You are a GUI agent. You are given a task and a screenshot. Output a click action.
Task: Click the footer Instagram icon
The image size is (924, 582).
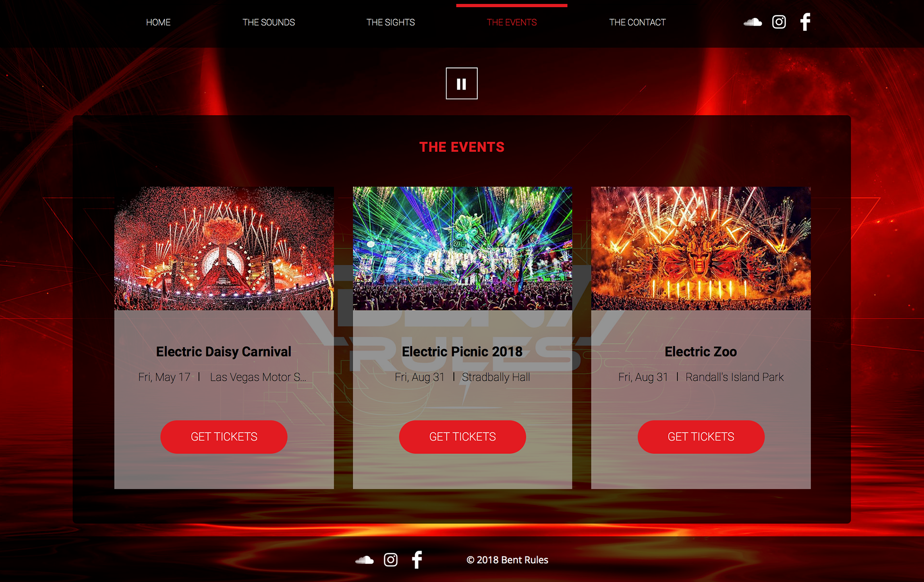coord(391,560)
